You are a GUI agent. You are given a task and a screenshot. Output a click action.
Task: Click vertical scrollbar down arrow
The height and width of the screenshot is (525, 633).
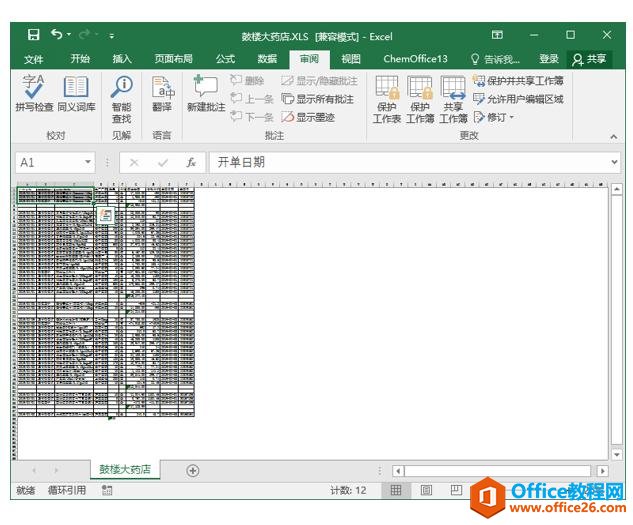coord(616,454)
